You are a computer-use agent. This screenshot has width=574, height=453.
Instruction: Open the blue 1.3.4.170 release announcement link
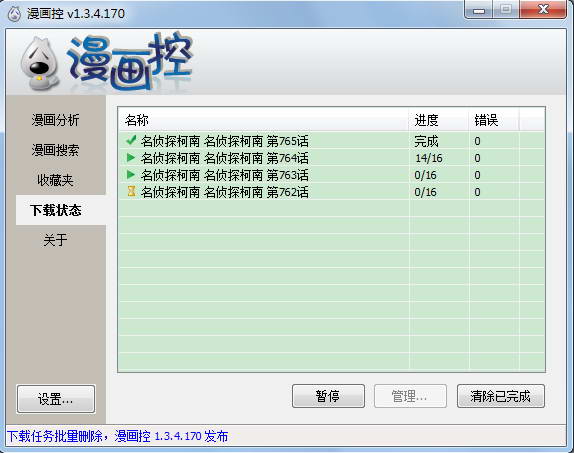click(118, 436)
